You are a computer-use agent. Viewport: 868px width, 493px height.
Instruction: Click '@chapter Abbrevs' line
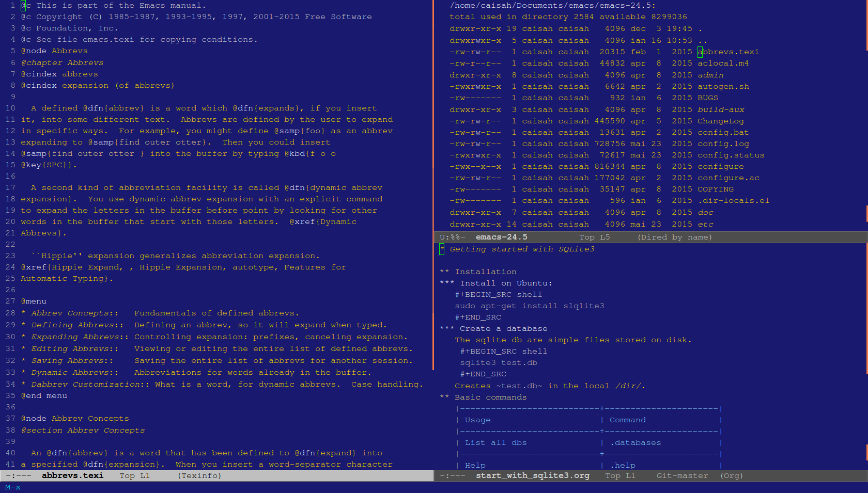click(x=62, y=62)
